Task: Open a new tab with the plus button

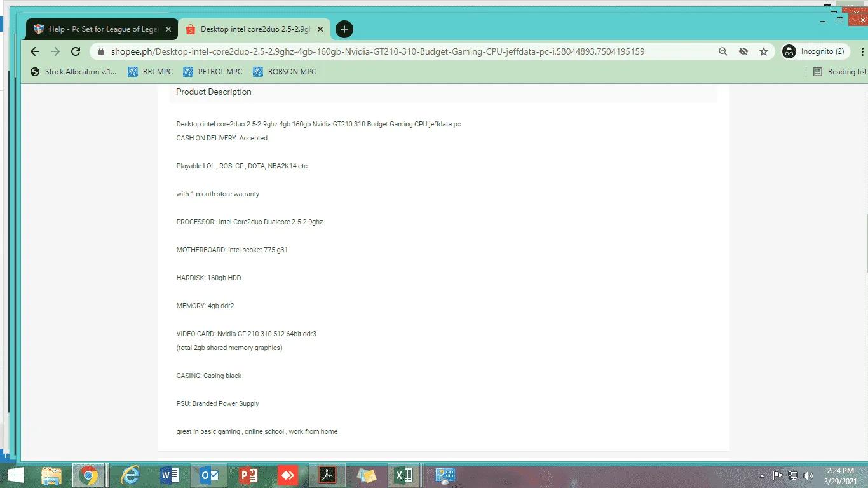Action: click(344, 29)
